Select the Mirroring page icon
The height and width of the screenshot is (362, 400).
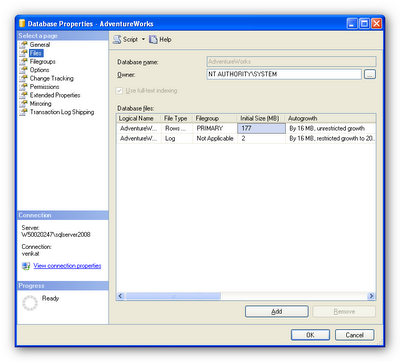coord(23,104)
